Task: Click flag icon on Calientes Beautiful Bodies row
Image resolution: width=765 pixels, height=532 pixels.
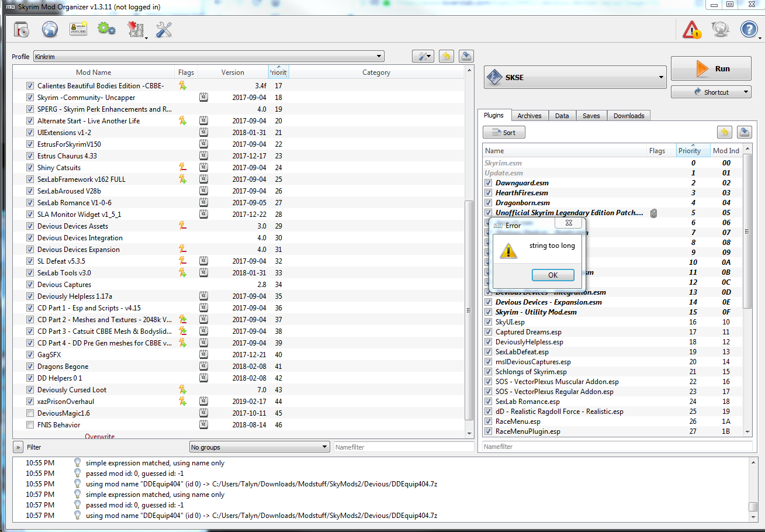Action: (182, 86)
